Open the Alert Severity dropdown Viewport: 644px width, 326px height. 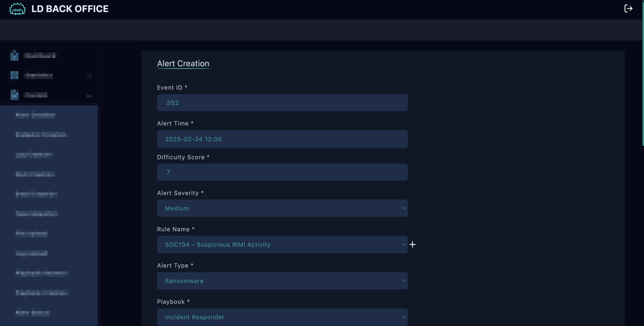coord(282,208)
